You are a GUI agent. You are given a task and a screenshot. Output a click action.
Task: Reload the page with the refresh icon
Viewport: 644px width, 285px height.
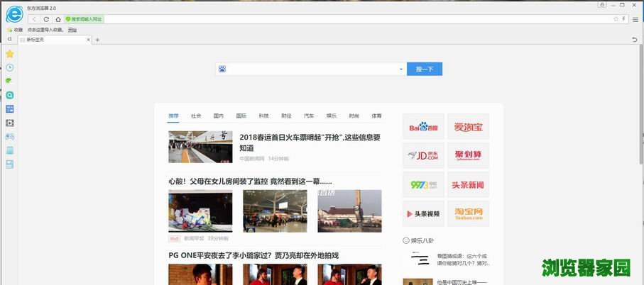tap(47, 19)
